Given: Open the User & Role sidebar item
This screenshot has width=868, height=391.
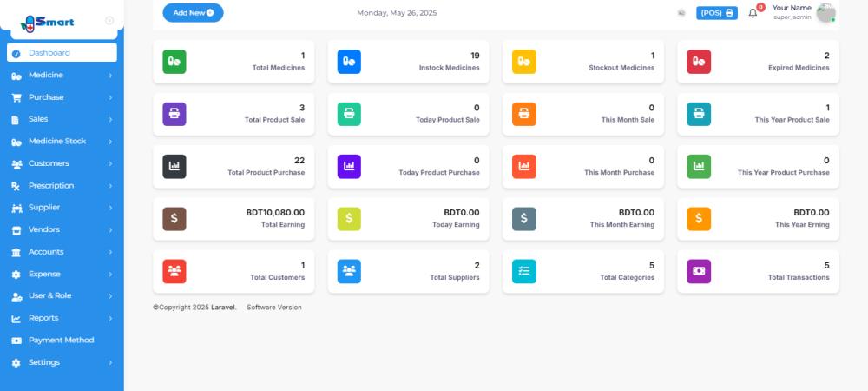Looking at the screenshot, I should (62, 295).
